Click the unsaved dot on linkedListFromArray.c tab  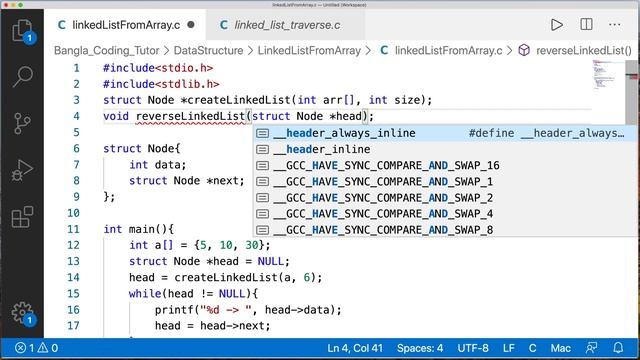coord(191,25)
